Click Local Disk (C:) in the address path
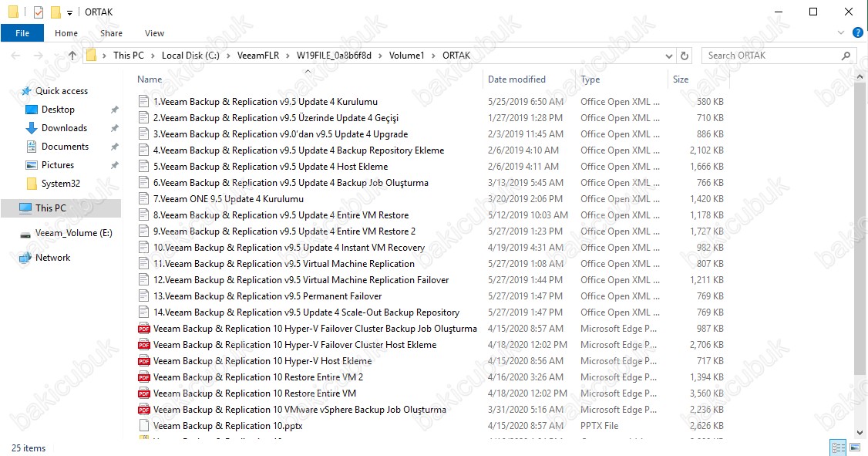 click(x=190, y=56)
